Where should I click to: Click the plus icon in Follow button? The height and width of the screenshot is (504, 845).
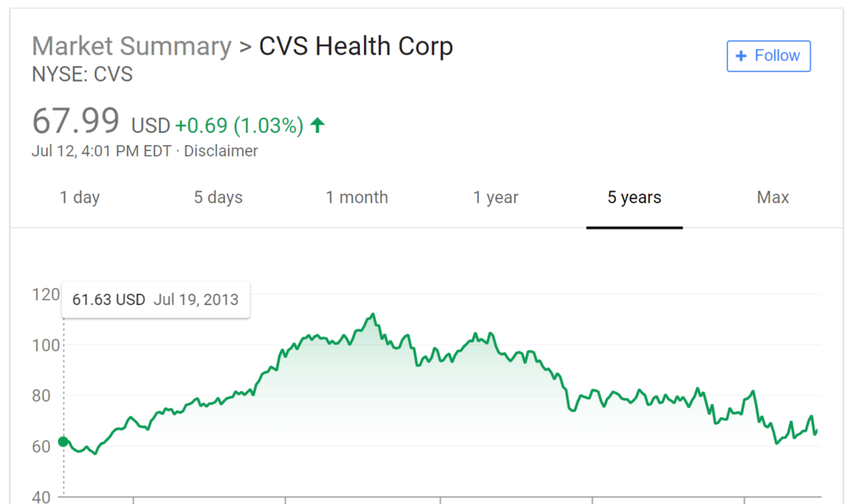pyautogui.click(x=740, y=56)
